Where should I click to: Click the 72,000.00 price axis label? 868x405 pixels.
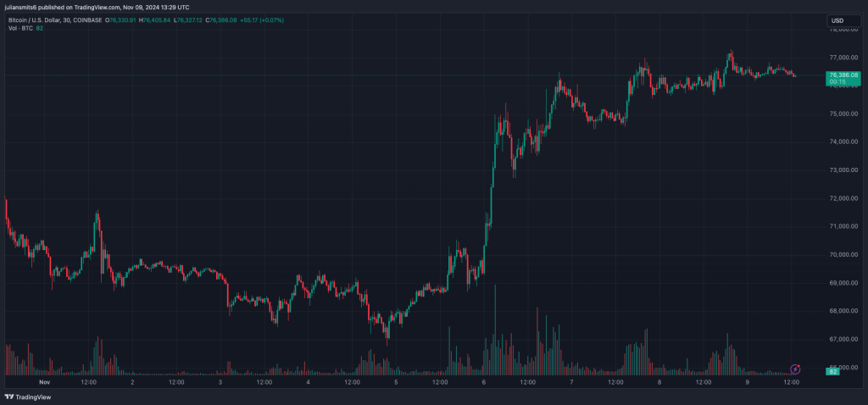pyautogui.click(x=843, y=198)
